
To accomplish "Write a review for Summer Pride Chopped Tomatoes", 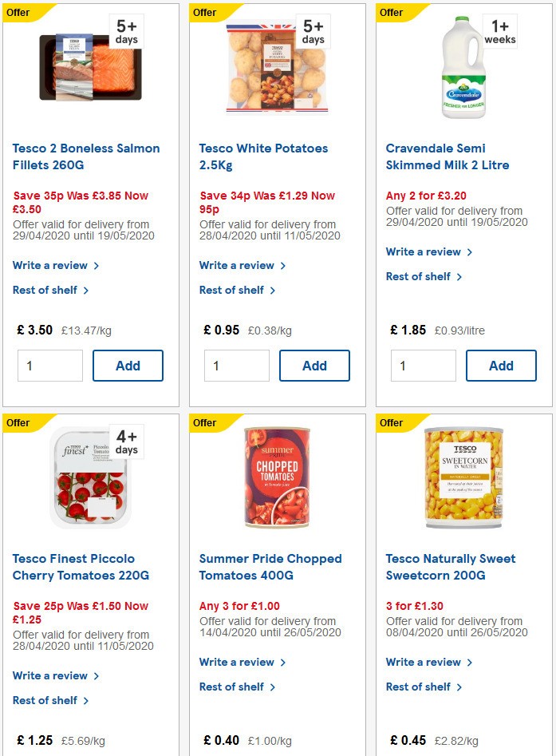I will coord(237,662).
